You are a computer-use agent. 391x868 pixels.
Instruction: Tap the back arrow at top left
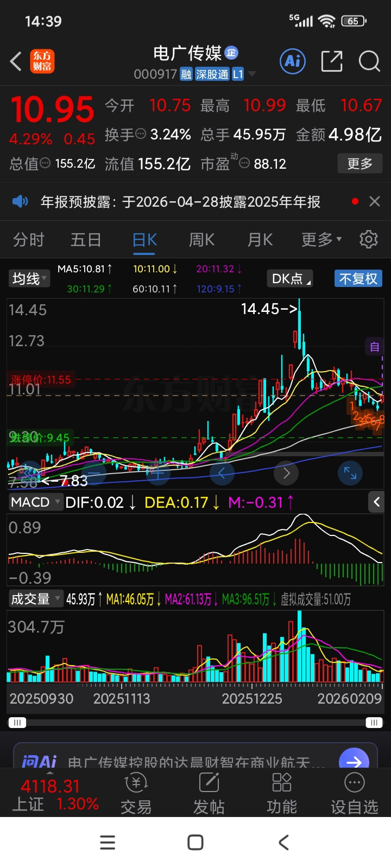[x=16, y=61]
